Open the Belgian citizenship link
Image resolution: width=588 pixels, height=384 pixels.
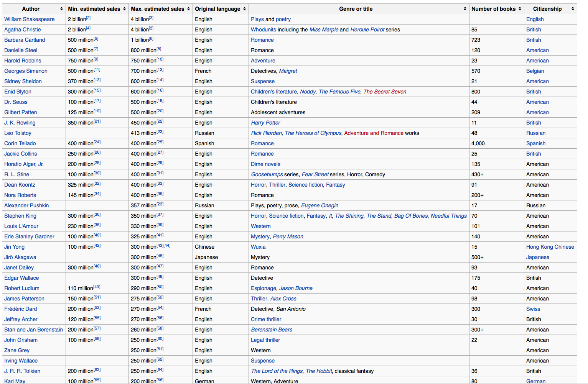pyautogui.click(x=535, y=71)
